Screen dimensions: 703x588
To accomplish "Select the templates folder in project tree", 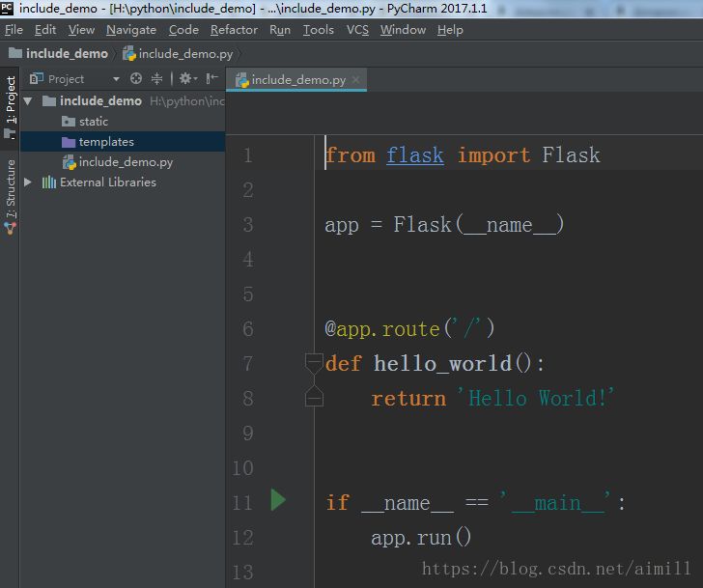I will click(x=106, y=142).
